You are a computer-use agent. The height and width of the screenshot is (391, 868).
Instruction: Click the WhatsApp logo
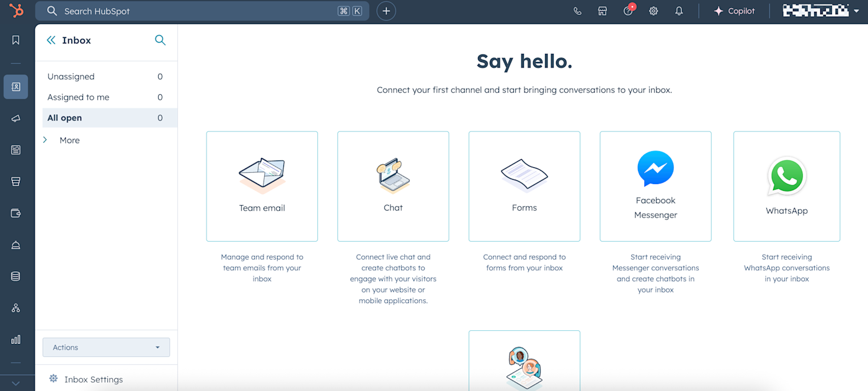787,177
